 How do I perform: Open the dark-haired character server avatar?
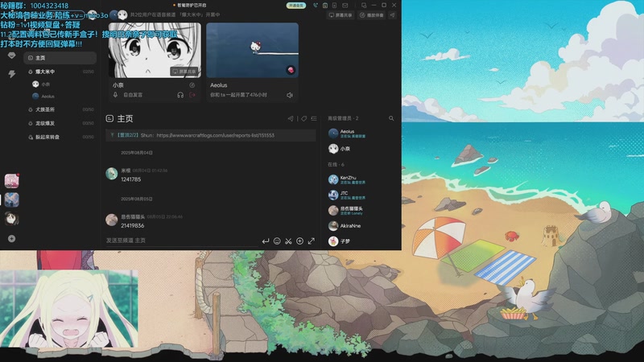(12, 219)
